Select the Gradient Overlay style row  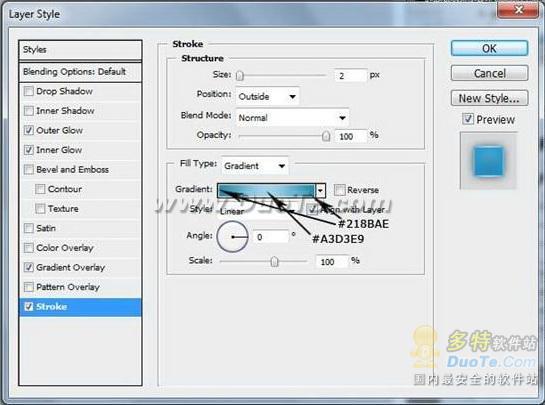click(80, 267)
